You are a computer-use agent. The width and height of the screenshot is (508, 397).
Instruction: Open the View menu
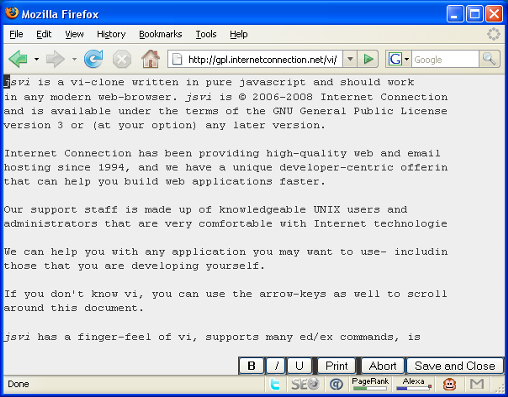click(x=74, y=34)
